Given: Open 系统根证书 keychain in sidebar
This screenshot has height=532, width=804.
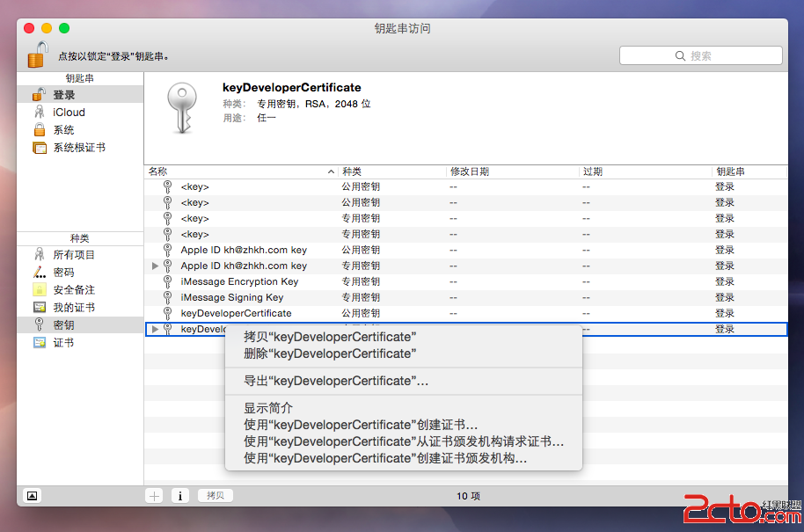Looking at the screenshot, I should (78, 148).
